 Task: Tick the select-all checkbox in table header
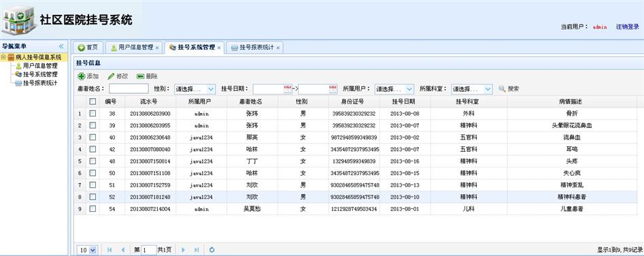coord(92,101)
